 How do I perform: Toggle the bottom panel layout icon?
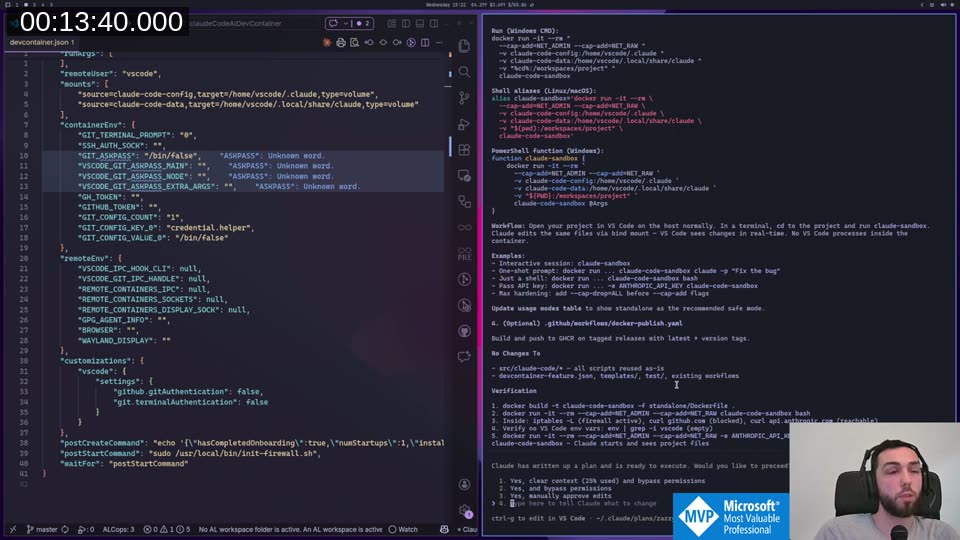(x=420, y=23)
